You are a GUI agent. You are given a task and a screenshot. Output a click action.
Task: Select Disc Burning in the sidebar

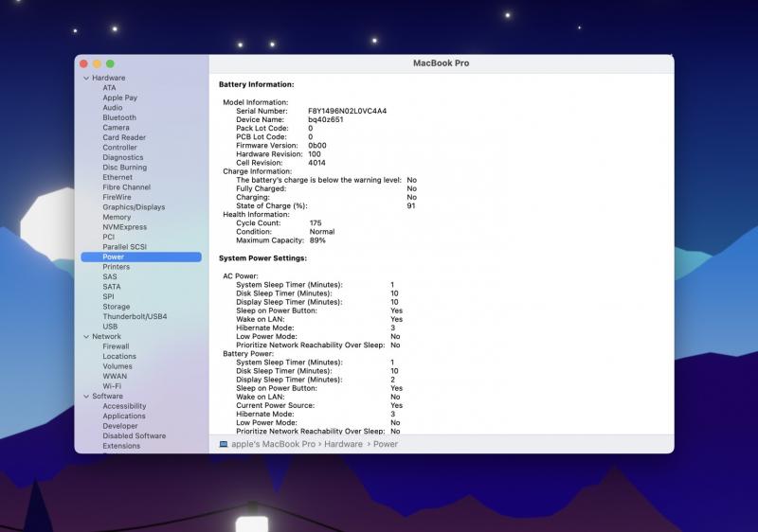point(125,167)
